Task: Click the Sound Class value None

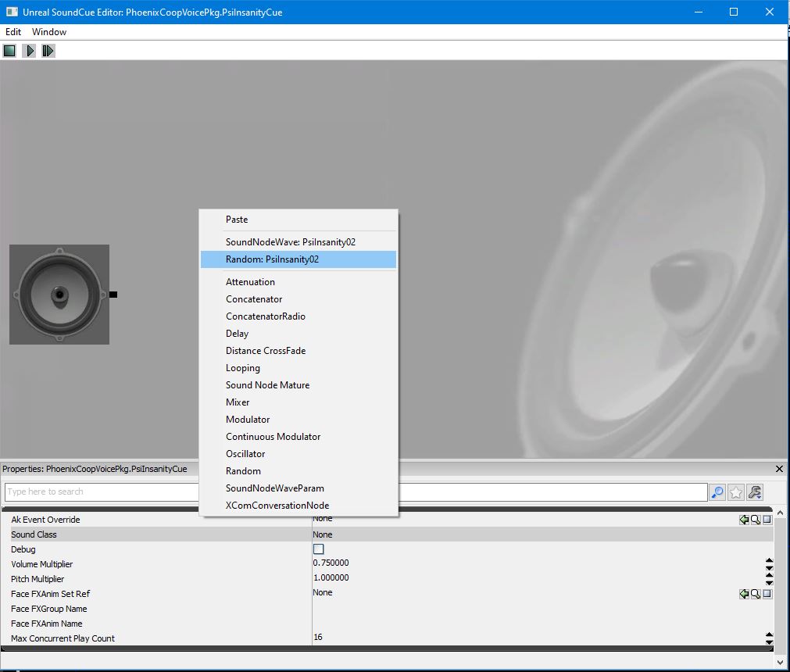Action: tap(323, 534)
